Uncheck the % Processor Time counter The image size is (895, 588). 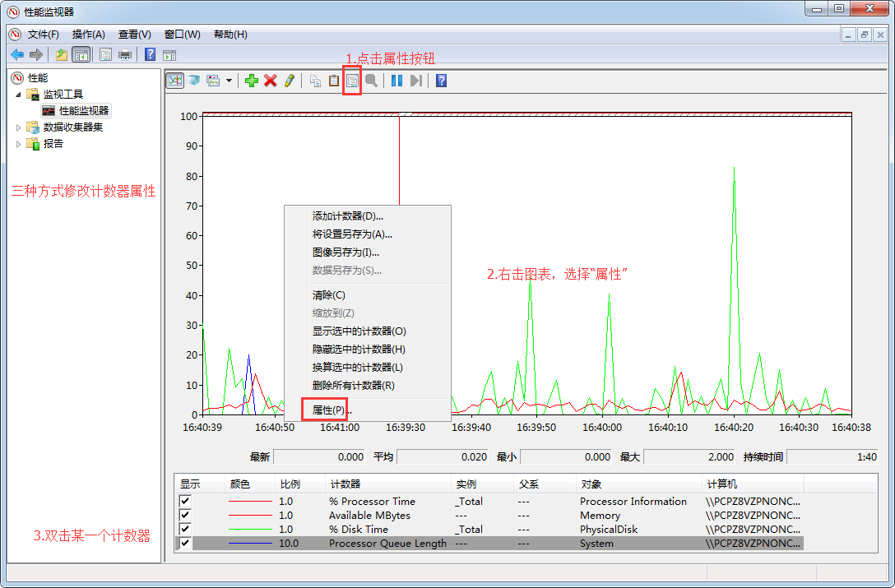pyautogui.click(x=185, y=501)
